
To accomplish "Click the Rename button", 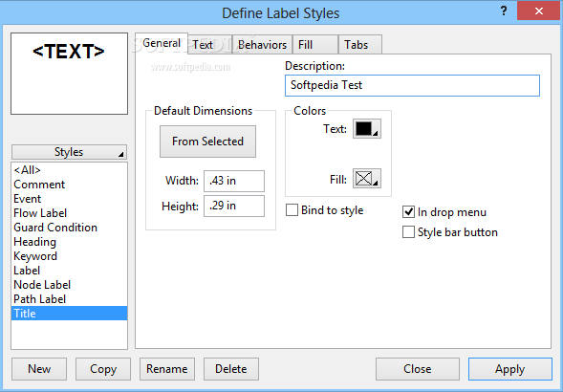I will 167,369.
